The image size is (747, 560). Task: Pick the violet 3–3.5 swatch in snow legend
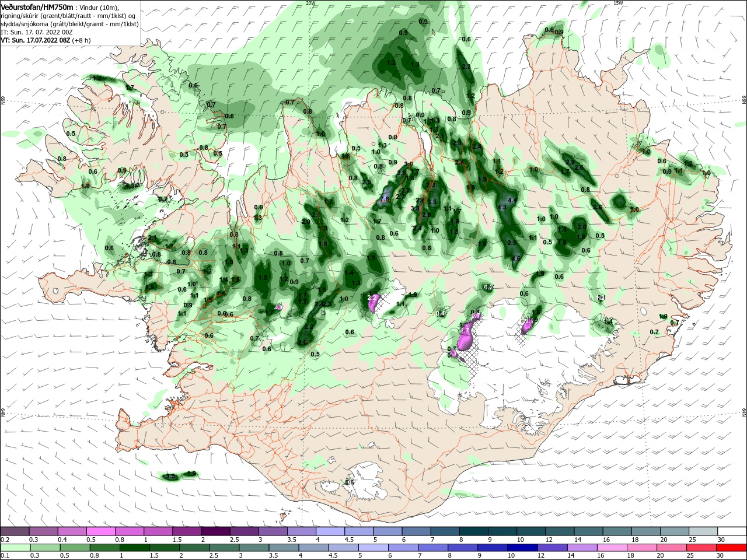tap(273, 531)
